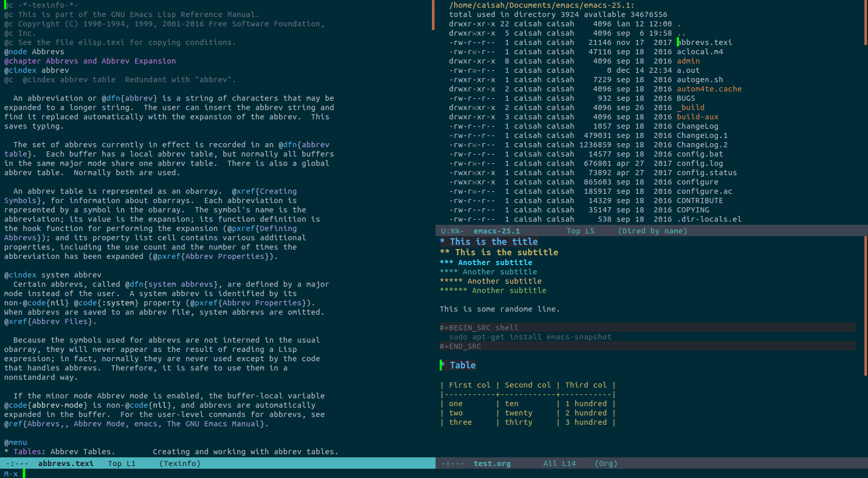Click 'sudo apt-get install emacs-snapshot' source line
This screenshot has height=478, width=868.
tap(530, 337)
